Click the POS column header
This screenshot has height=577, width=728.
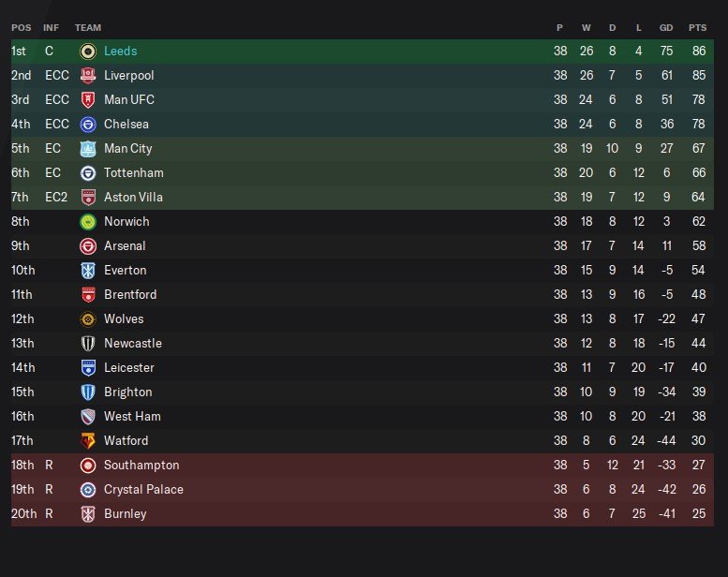pyautogui.click(x=22, y=28)
